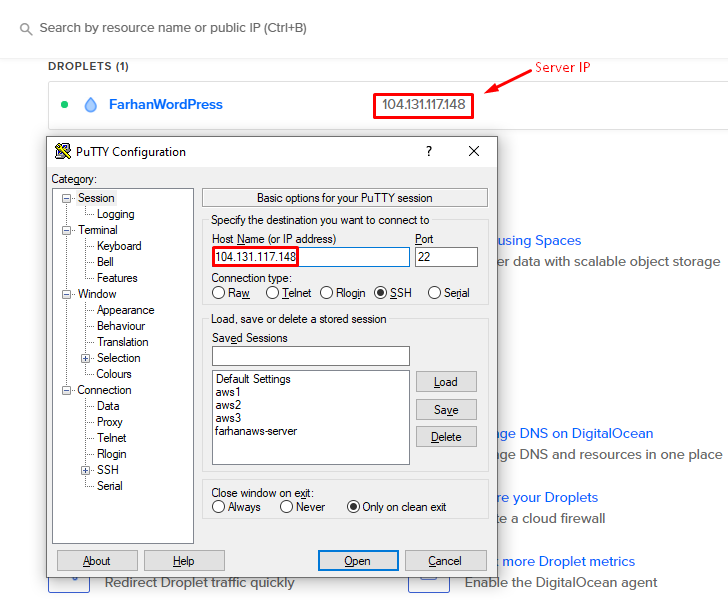Select Default Settings in session list
This screenshot has width=728, height=606.
pyautogui.click(x=253, y=379)
